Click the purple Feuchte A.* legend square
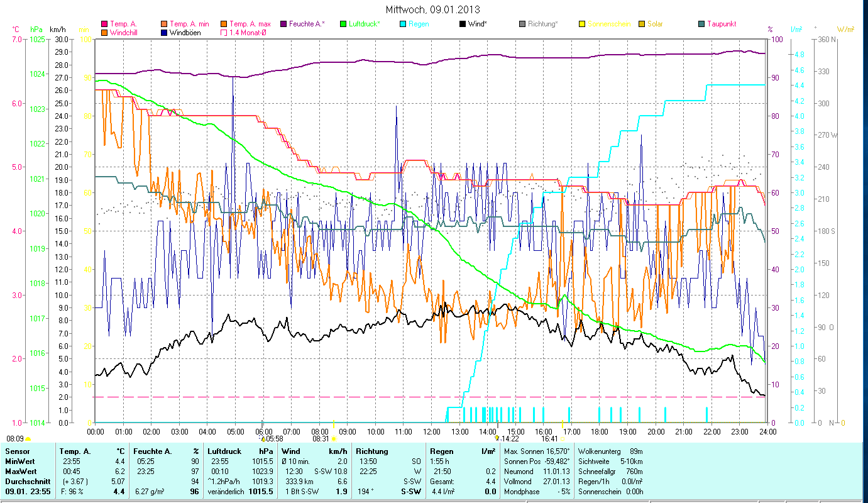Screen dimensions: 868x503 (283, 25)
